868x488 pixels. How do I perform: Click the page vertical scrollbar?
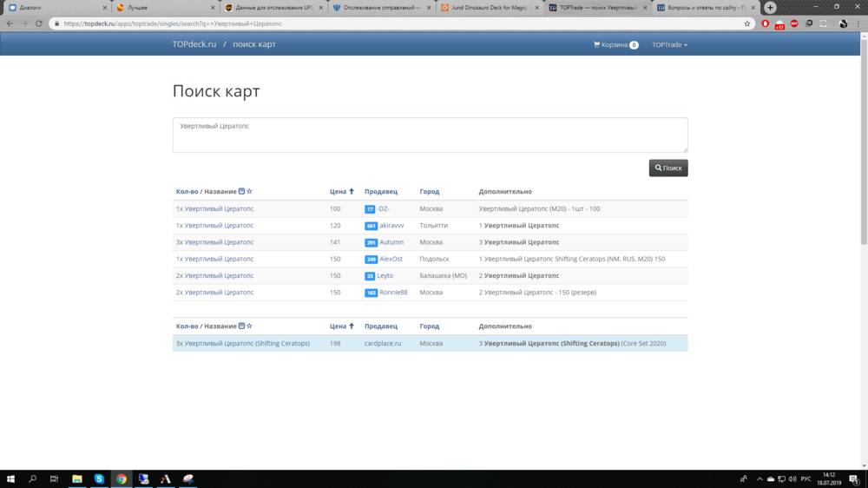click(x=863, y=139)
